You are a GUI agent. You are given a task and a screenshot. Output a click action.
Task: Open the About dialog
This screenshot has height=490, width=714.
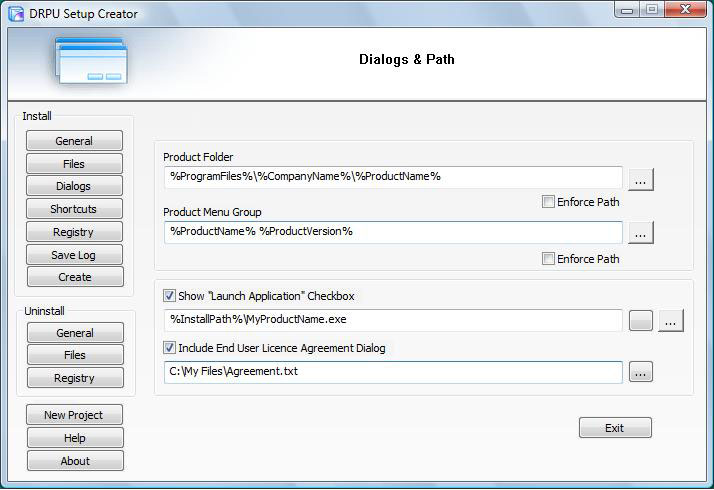coord(75,461)
